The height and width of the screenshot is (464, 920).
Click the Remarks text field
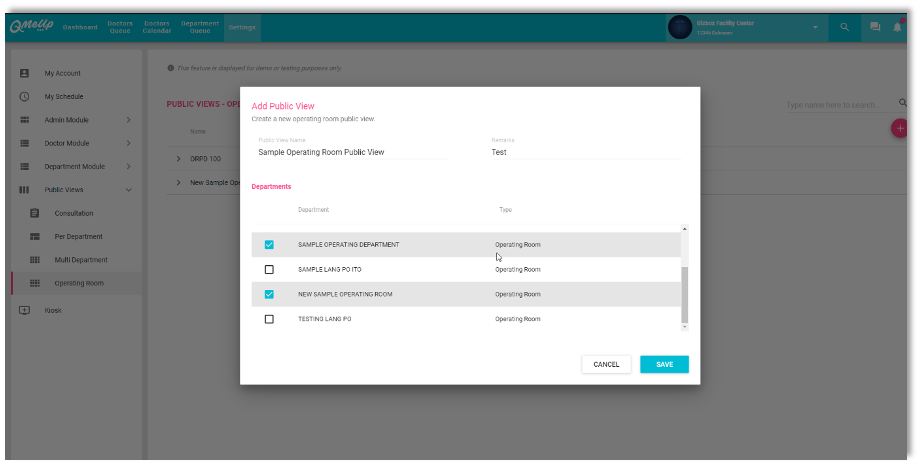(585, 153)
